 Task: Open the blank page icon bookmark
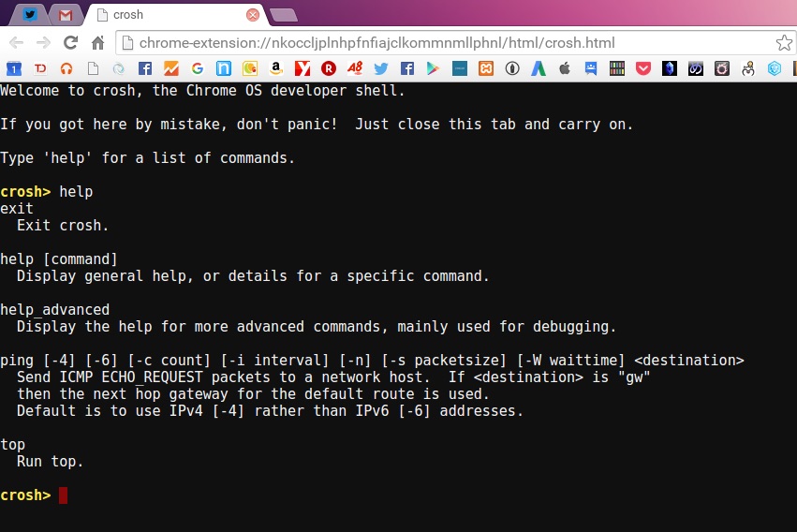tap(93, 68)
